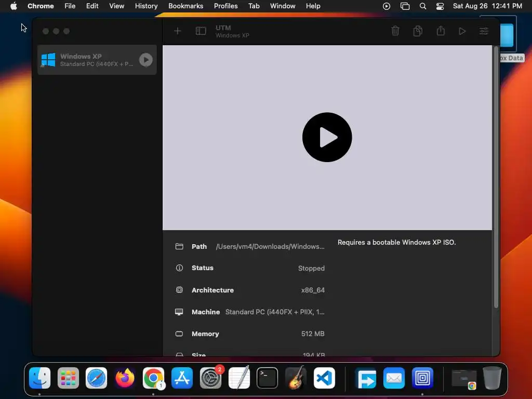Open Terminal from the Dock
Viewport: 532px width, 399px height.
click(x=267, y=378)
